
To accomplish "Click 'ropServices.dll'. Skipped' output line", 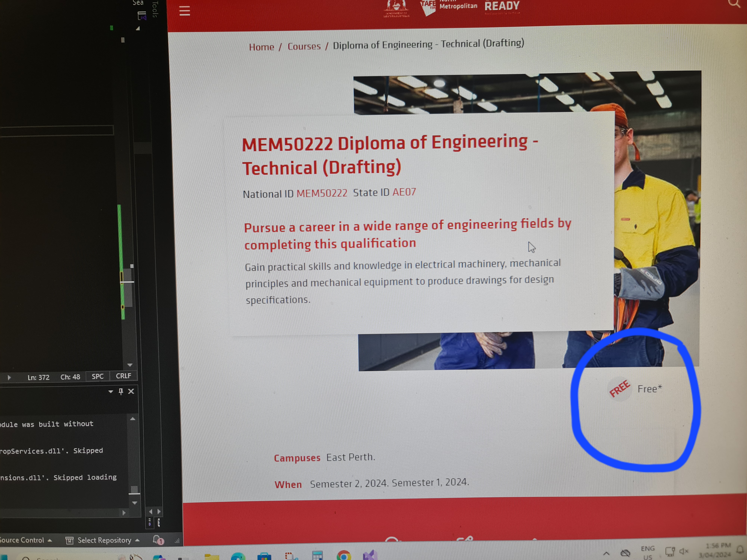I will point(51,451).
